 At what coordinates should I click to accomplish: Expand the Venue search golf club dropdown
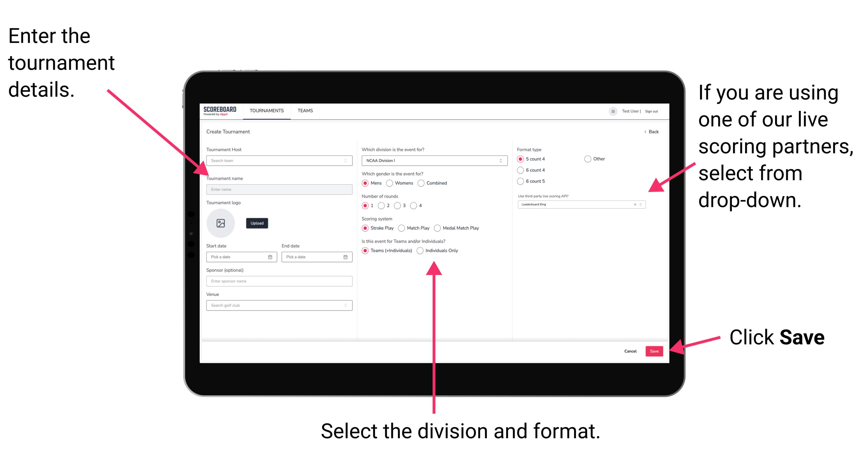click(x=346, y=305)
